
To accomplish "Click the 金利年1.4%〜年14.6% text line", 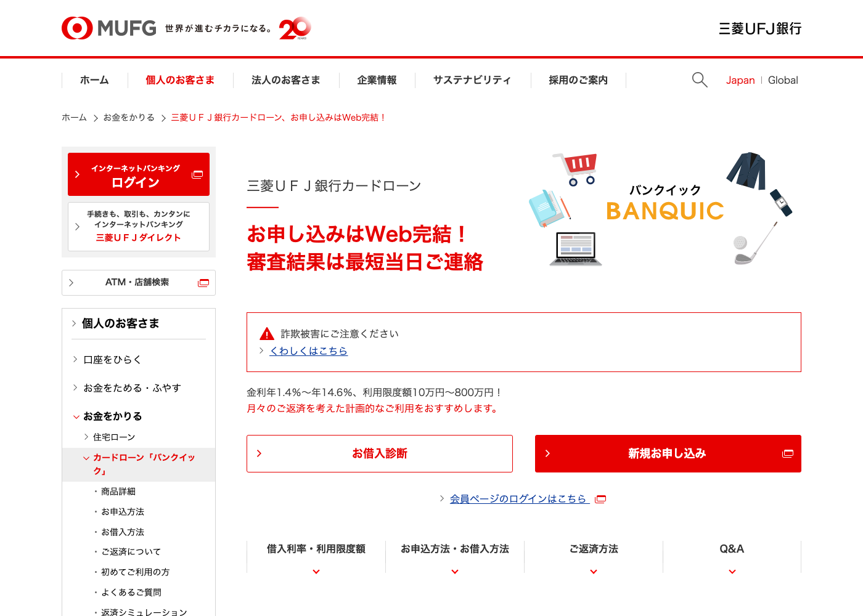I will click(x=375, y=392).
